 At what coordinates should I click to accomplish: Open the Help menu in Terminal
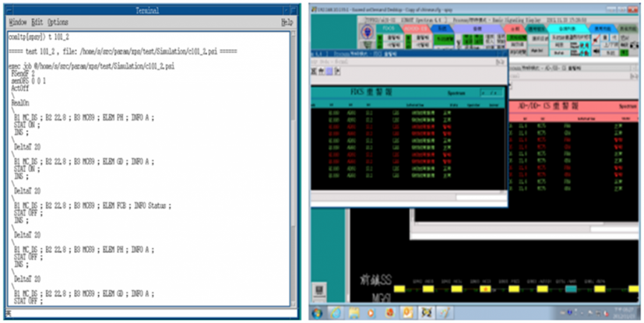(x=287, y=23)
